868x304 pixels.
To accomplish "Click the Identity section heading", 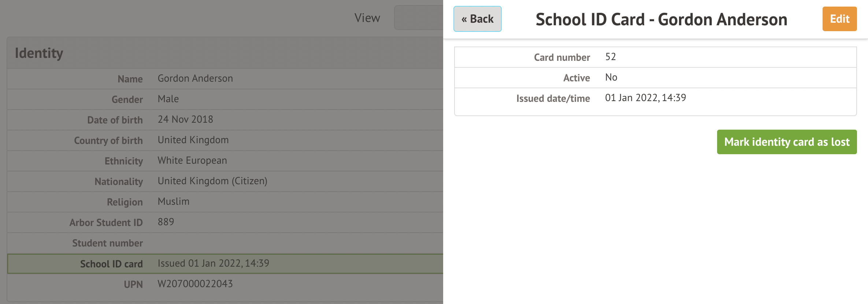I will pyautogui.click(x=39, y=53).
